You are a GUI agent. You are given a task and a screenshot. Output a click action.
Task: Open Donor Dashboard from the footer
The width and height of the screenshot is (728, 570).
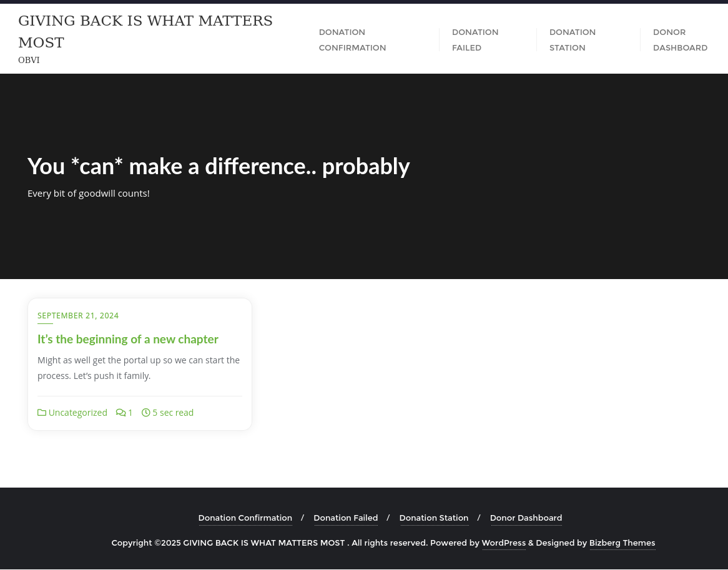526,518
